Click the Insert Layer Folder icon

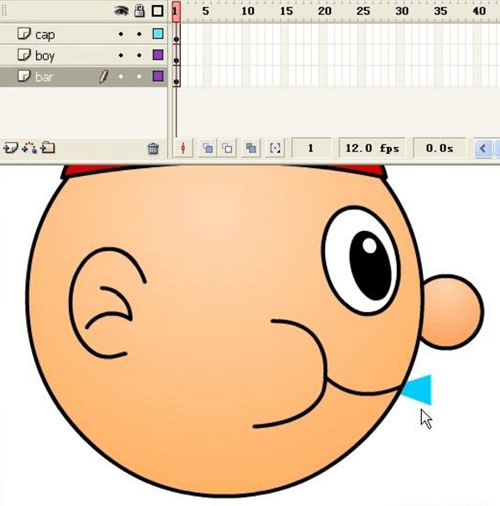tap(48, 147)
